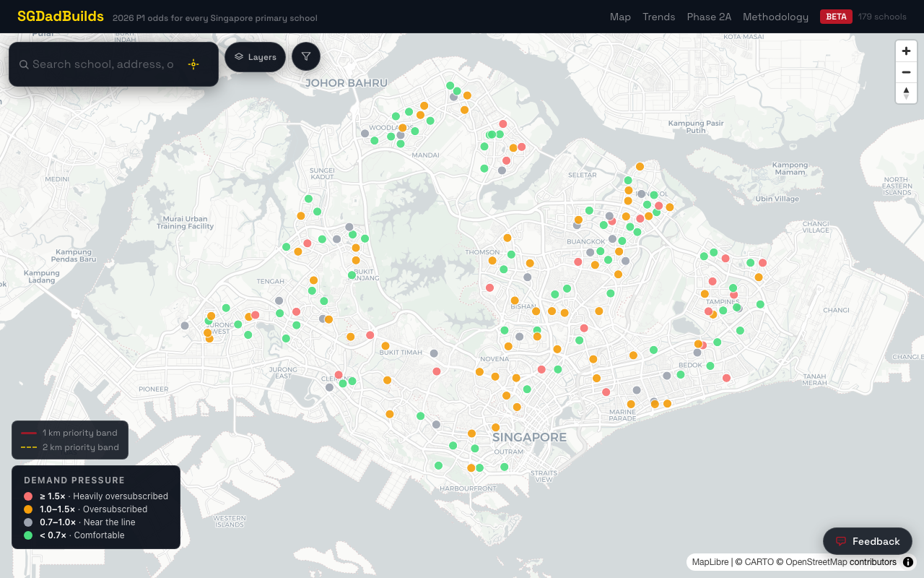Viewport: 924px width, 578px height.
Task: Focus the school search input field
Action: [x=103, y=64]
